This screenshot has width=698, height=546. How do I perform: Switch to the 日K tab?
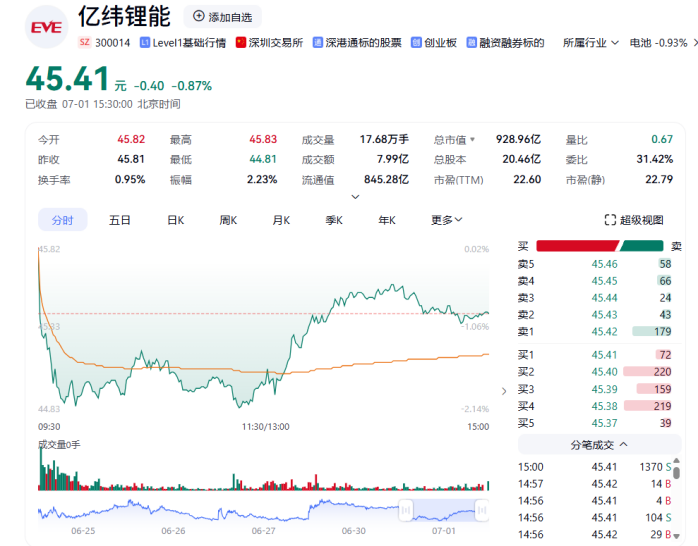pyautogui.click(x=174, y=220)
